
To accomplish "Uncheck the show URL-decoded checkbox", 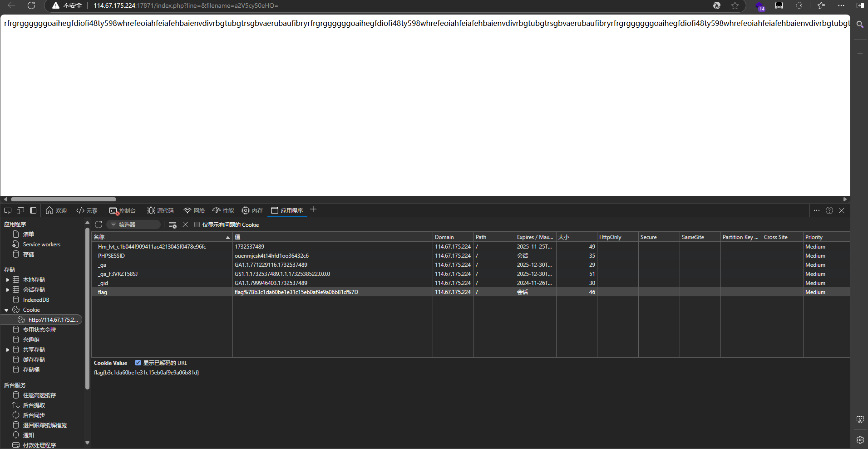I will [x=138, y=363].
